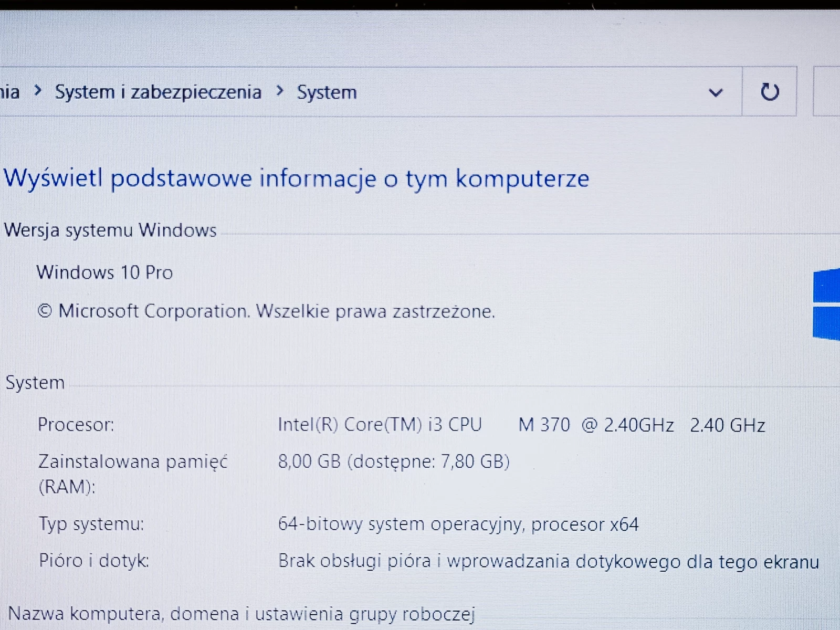840x630 pixels.
Task: Click the Windows logo graphic
Action: 826,304
